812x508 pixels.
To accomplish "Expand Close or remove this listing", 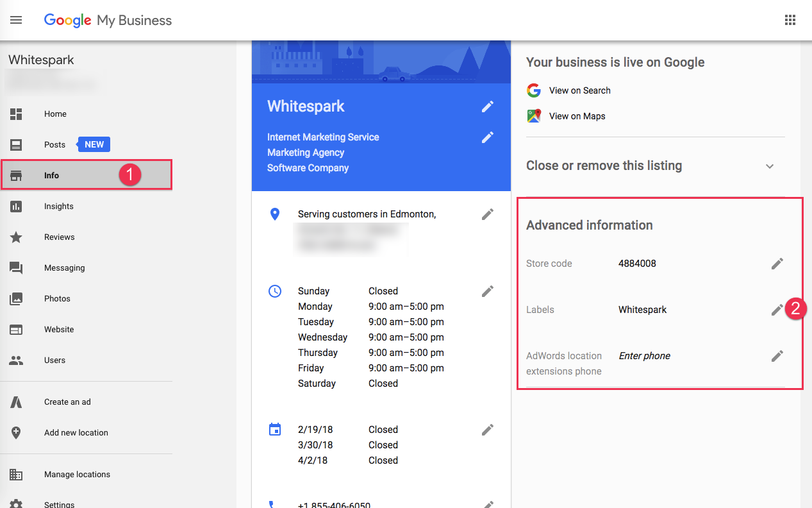I will (x=770, y=166).
